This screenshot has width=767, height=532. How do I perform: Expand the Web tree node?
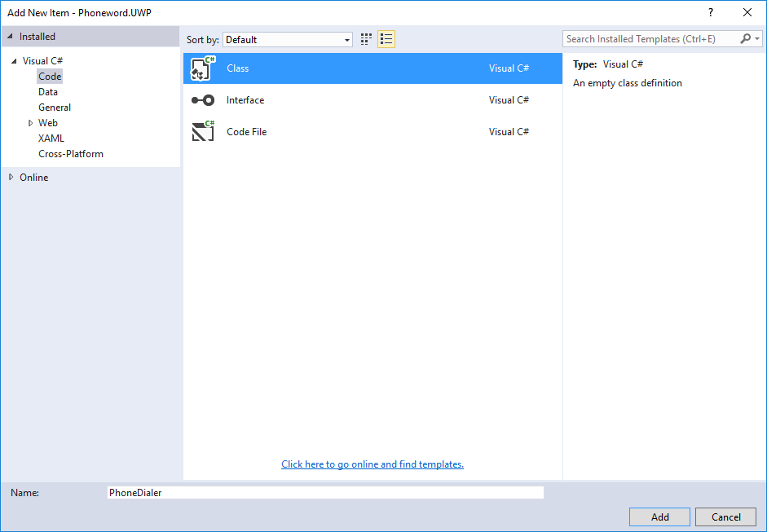tap(30, 123)
